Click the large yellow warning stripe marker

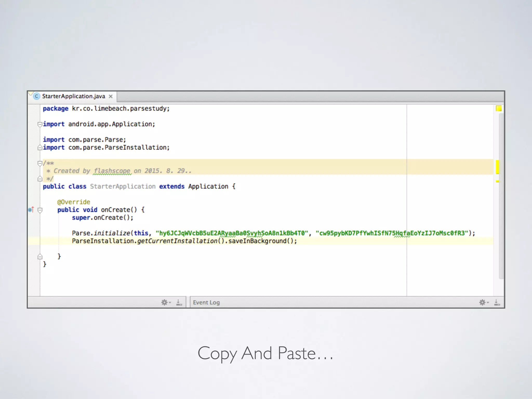tap(497, 167)
